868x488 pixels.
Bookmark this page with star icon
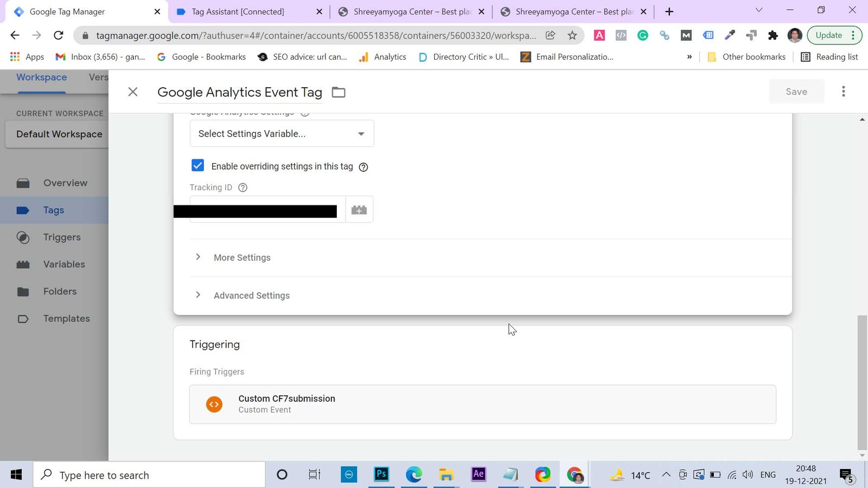(x=572, y=35)
